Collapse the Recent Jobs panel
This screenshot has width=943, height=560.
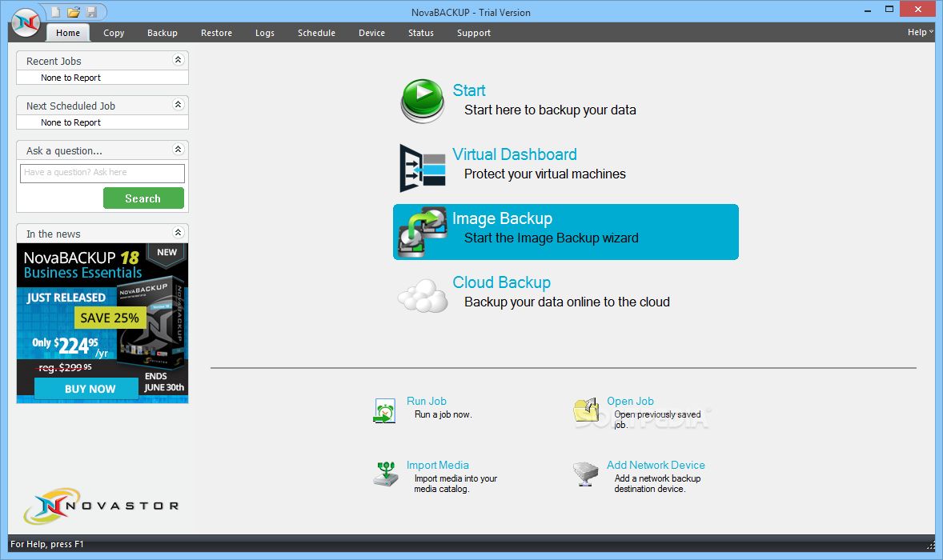tap(178, 59)
